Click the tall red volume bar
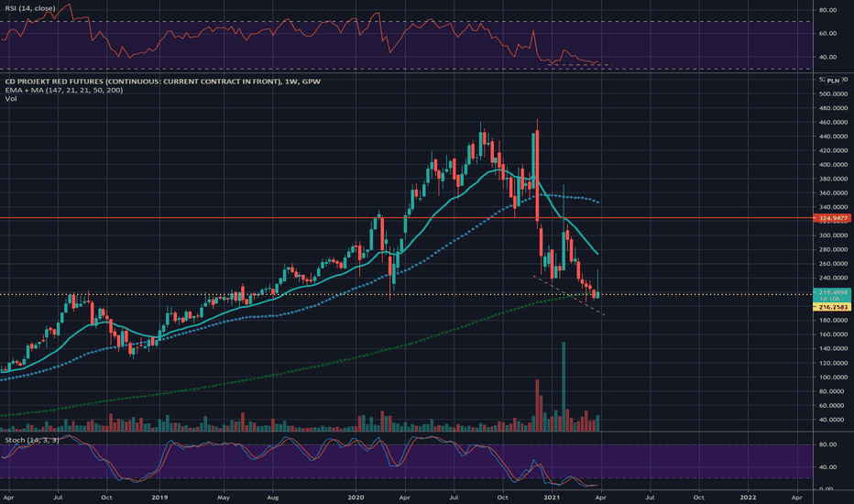Image resolution: width=854 pixels, height=504 pixels. [538, 405]
